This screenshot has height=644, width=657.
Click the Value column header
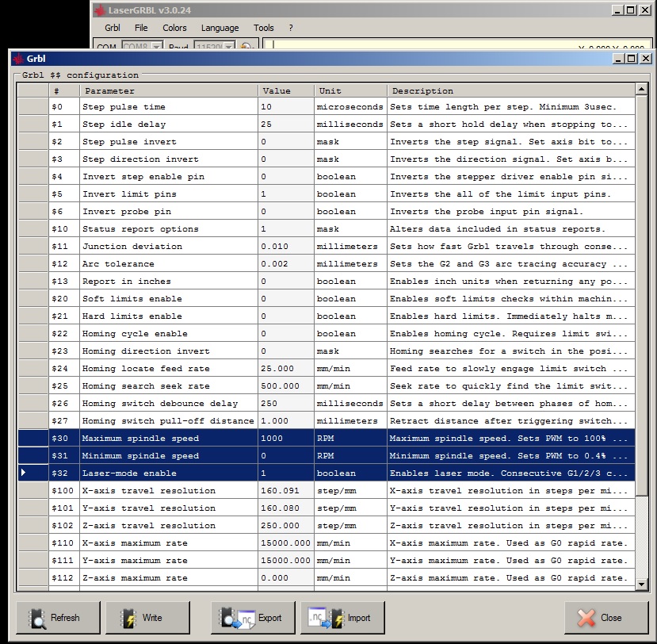[286, 90]
